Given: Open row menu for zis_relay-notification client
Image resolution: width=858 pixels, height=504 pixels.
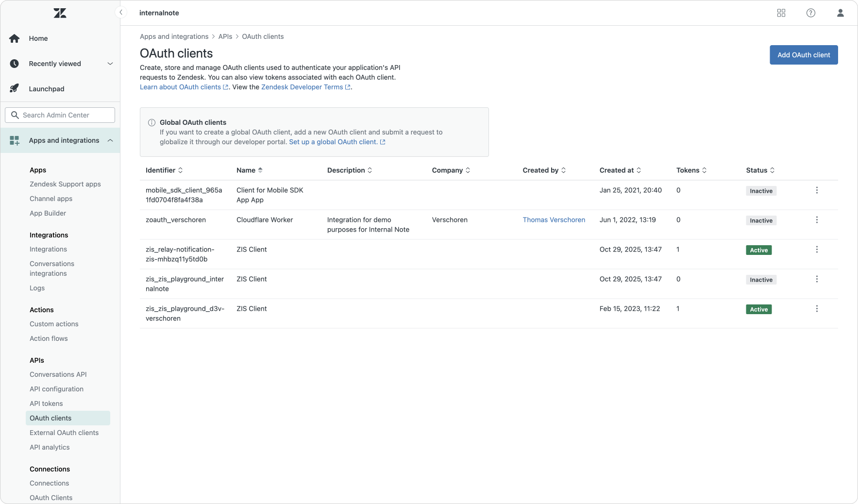Looking at the screenshot, I should click(817, 250).
